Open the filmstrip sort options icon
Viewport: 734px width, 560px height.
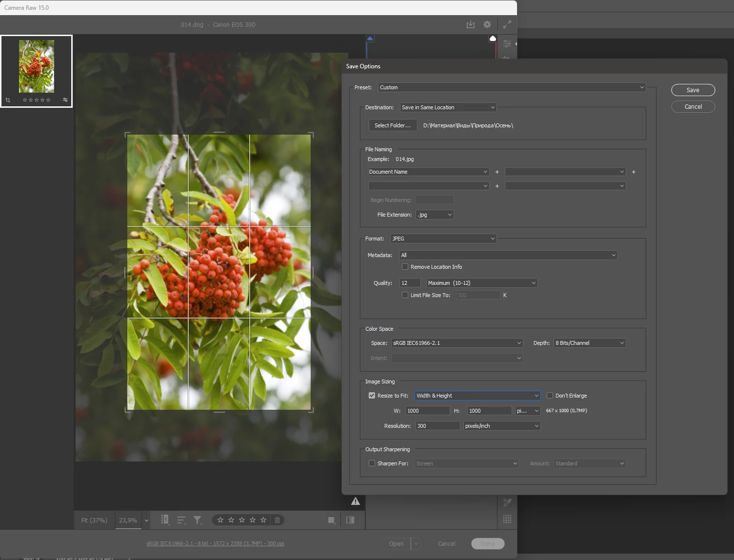point(181,520)
